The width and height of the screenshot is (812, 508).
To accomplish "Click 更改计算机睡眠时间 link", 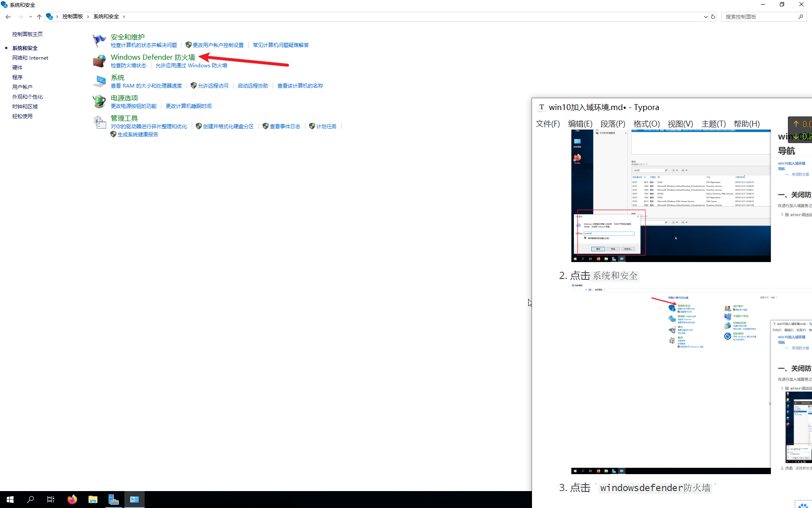I will point(189,106).
